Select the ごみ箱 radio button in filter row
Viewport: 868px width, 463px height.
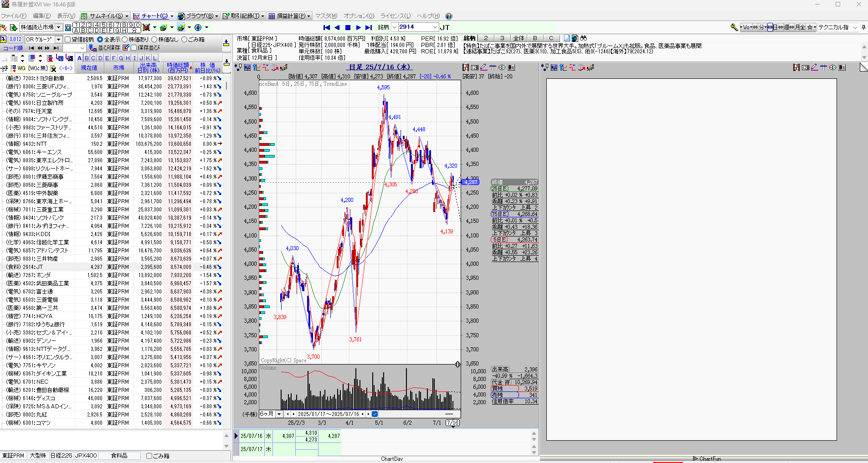184,40
